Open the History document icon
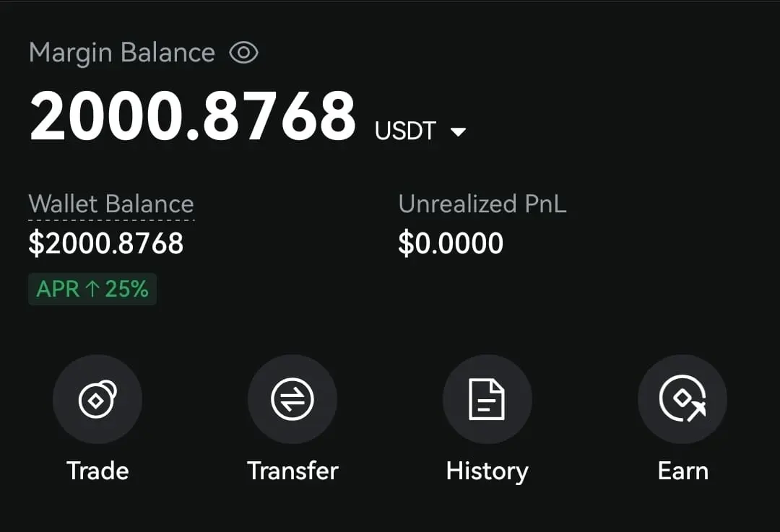The width and height of the screenshot is (780, 532). (487, 399)
